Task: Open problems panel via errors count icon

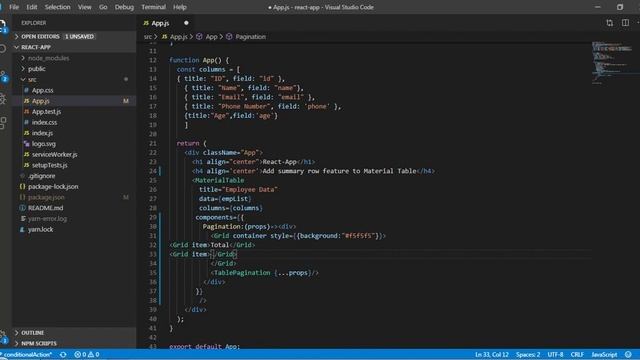Action: click(77, 354)
